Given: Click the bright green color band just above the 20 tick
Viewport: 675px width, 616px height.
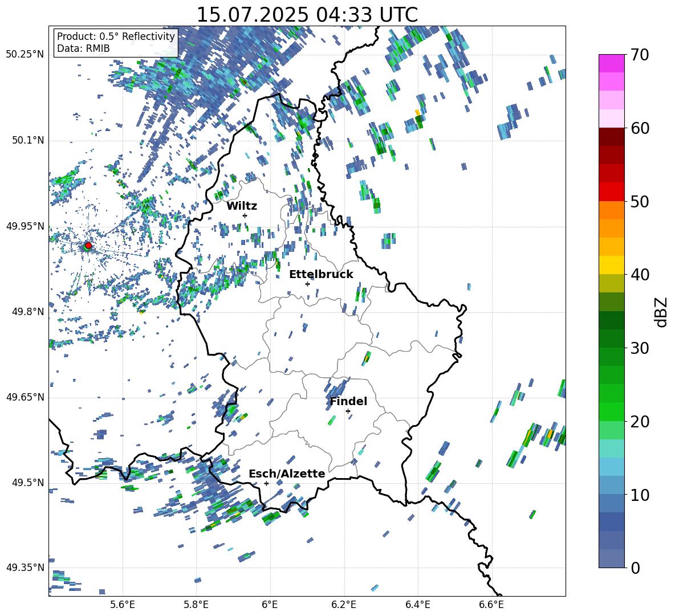Looking at the screenshot, I should pos(611,411).
